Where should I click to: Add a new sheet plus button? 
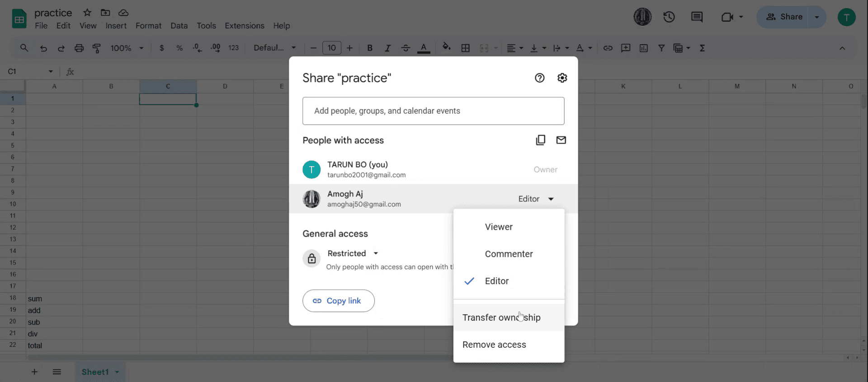[x=34, y=372]
